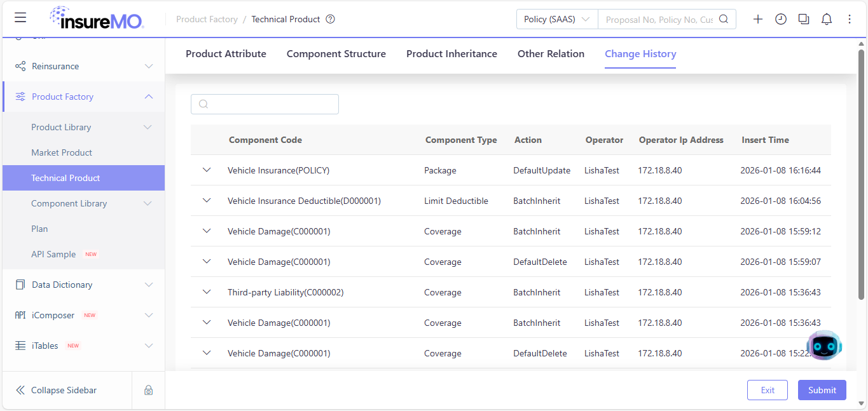Click the plus icon in header
Screen dimensions: 868x411
[758, 19]
